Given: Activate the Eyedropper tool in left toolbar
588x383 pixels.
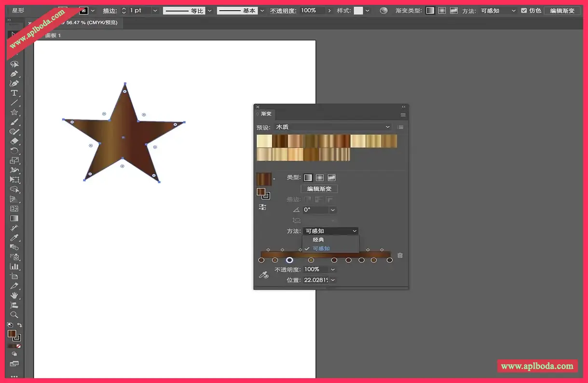Looking at the screenshot, I should click(x=14, y=238).
